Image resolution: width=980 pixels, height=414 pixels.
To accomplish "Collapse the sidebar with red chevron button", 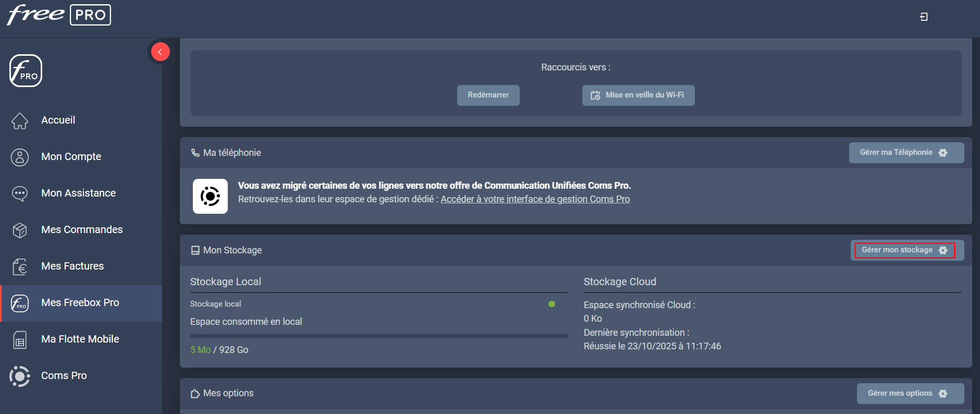I will (160, 52).
